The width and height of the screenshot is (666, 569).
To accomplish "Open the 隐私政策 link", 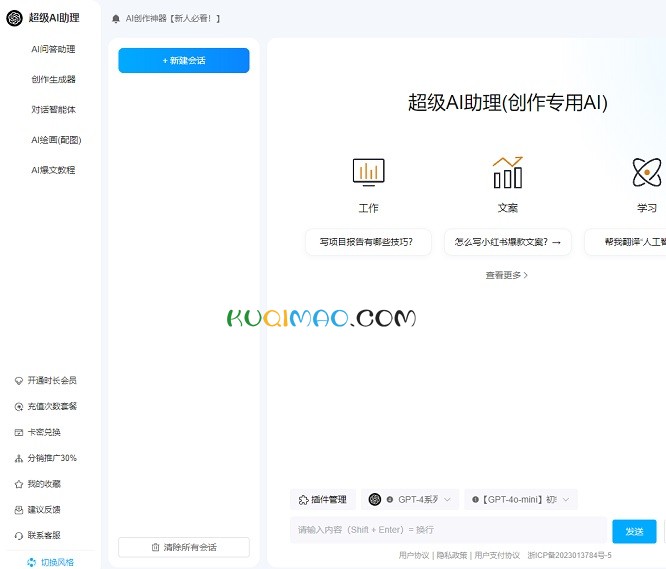I will tap(452, 555).
